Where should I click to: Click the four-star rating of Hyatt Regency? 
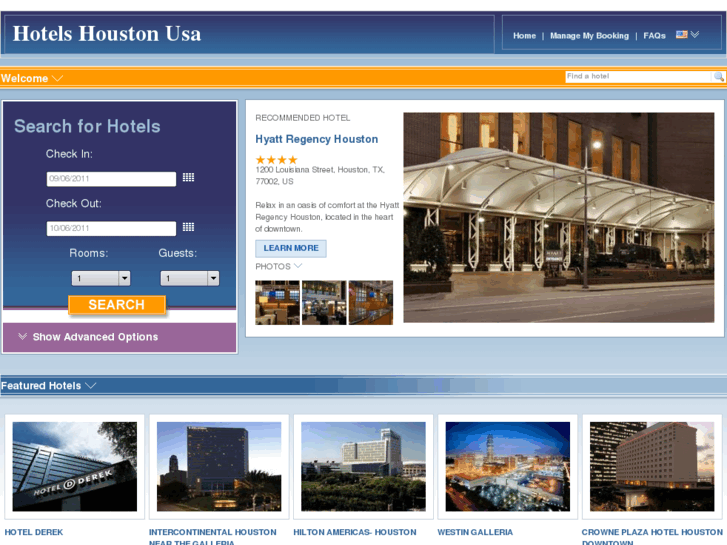point(276,160)
